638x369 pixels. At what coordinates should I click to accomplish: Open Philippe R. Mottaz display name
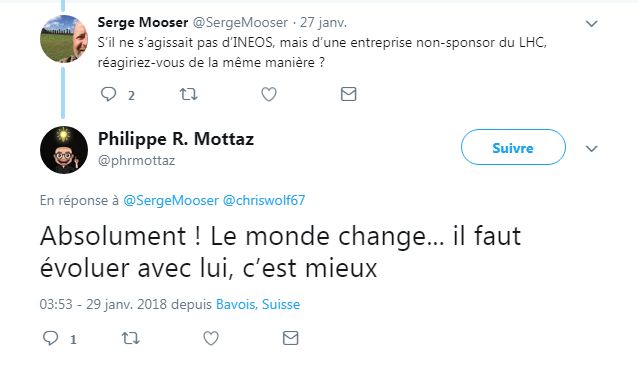176,139
